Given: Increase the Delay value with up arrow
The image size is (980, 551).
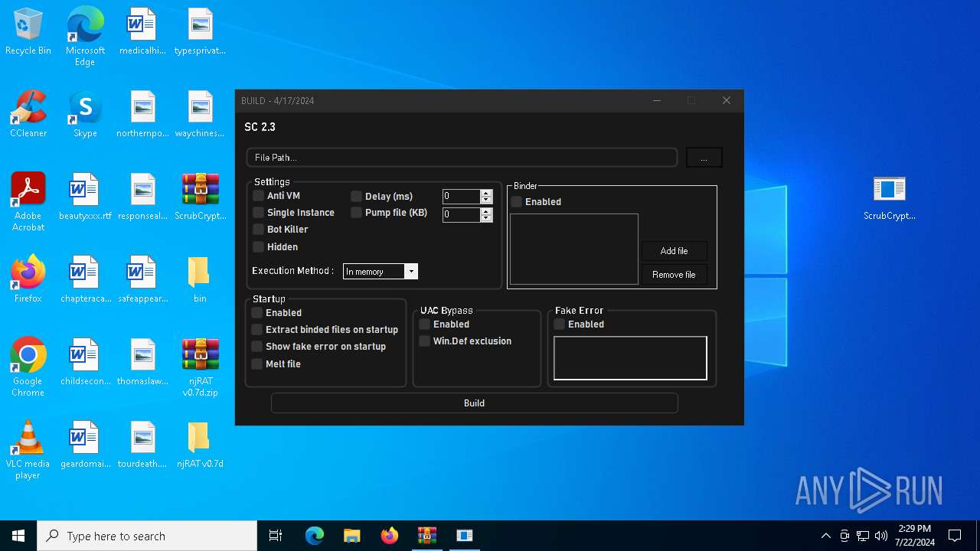Looking at the screenshot, I should 485,193.
